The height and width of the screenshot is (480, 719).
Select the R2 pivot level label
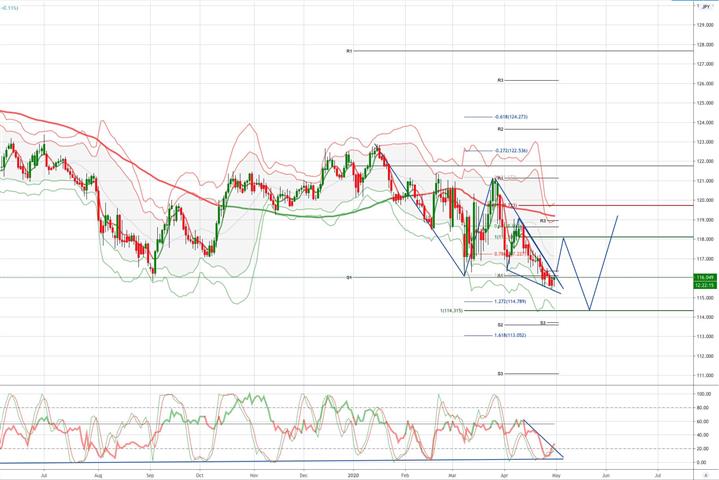(x=500, y=129)
